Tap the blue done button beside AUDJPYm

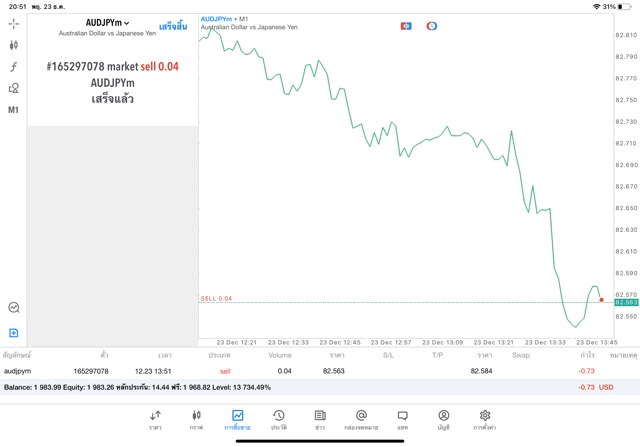click(x=173, y=27)
